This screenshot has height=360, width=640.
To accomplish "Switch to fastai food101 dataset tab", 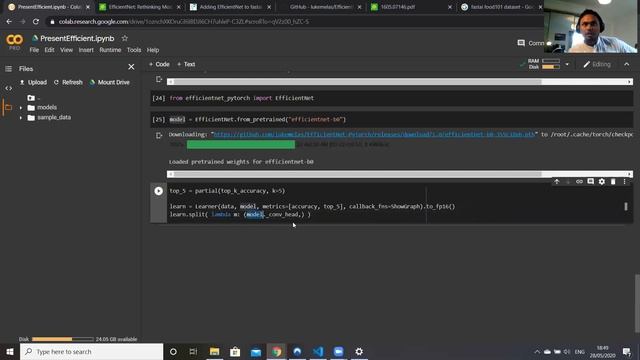I will pyautogui.click(x=501, y=7).
